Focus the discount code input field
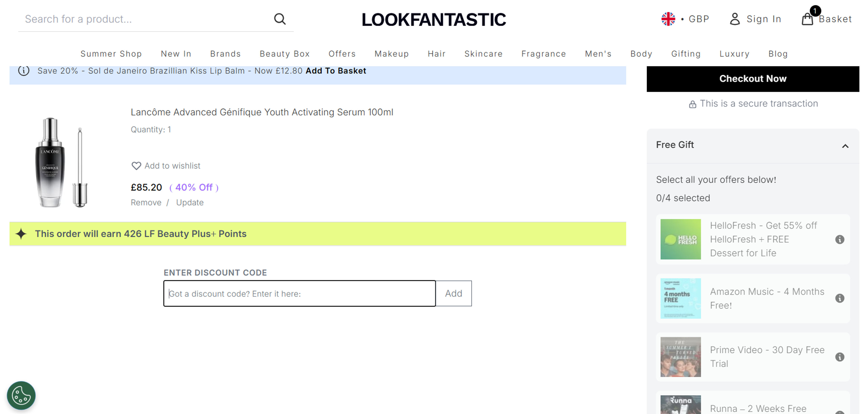This screenshot has height=414, width=868. click(300, 293)
